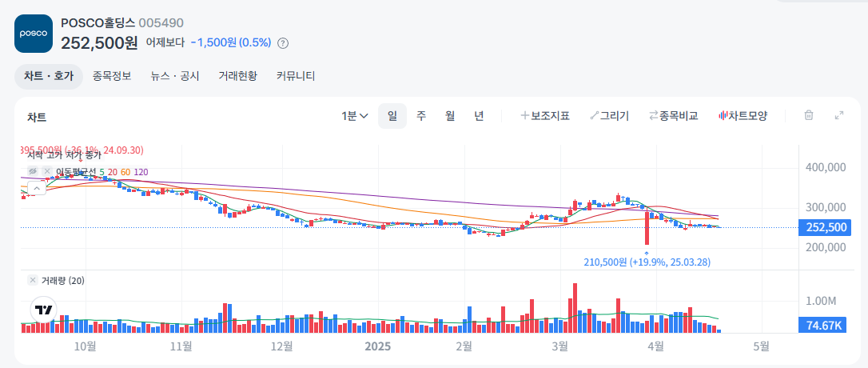This screenshot has height=368, width=868.
Task: Click the 400,000 price axis label
Action: pyautogui.click(x=826, y=167)
